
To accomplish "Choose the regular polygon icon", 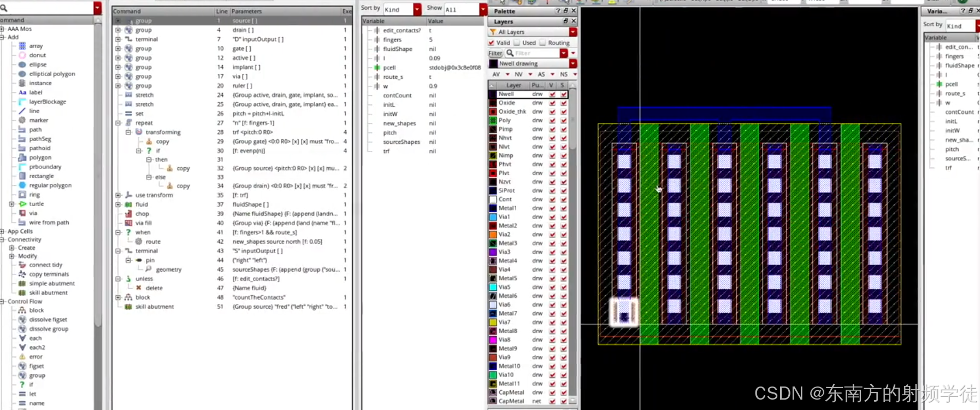I will [x=22, y=185].
